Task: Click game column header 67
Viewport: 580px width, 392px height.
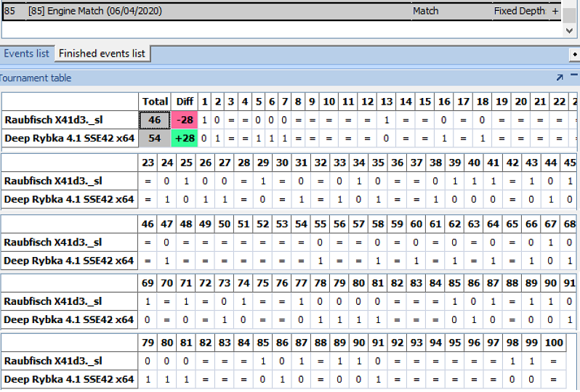Action: tap(550, 224)
